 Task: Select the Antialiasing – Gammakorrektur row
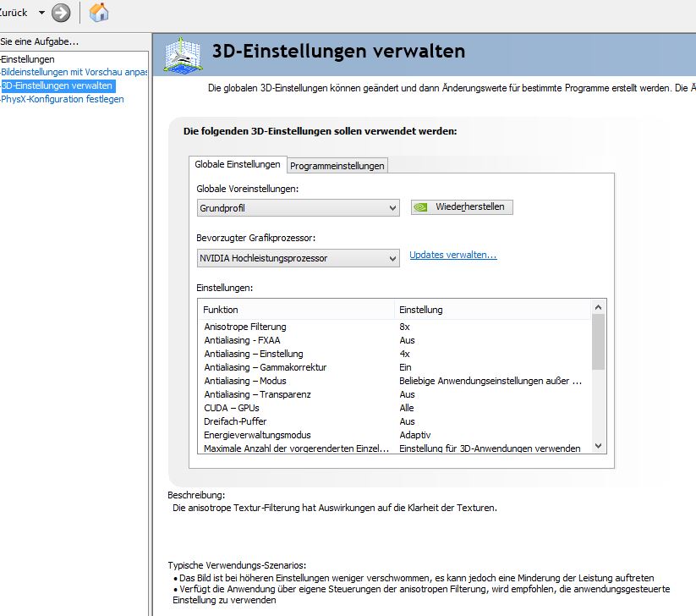pyautogui.click(x=394, y=367)
